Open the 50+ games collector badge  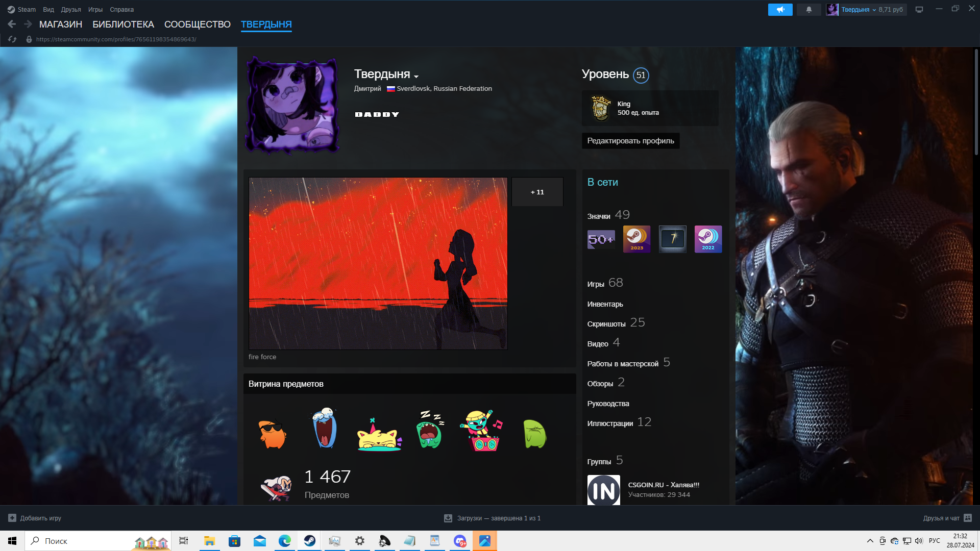(601, 239)
